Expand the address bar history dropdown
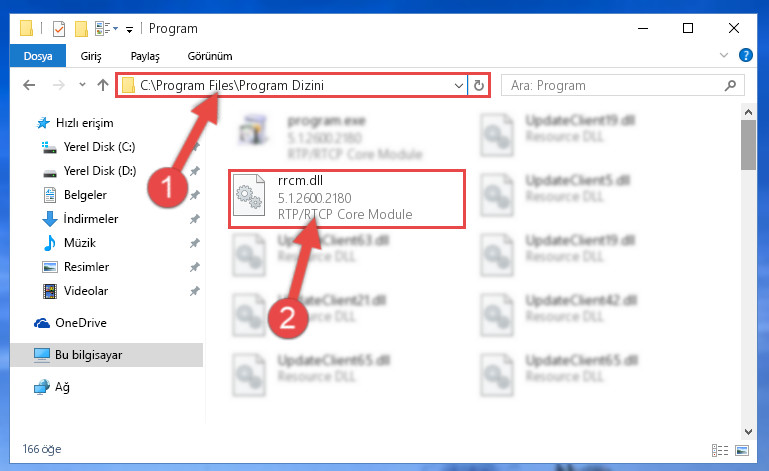Image resolution: width=769 pixels, height=471 pixels. point(459,85)
